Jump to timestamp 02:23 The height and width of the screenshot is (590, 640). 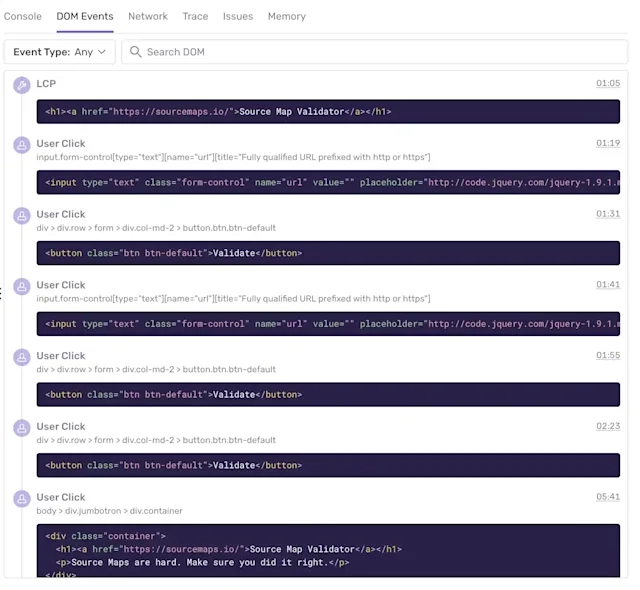608,426
